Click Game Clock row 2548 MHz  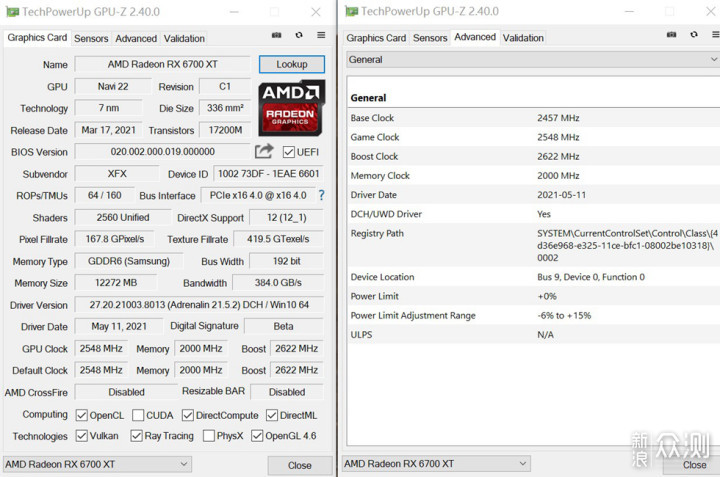533,137
